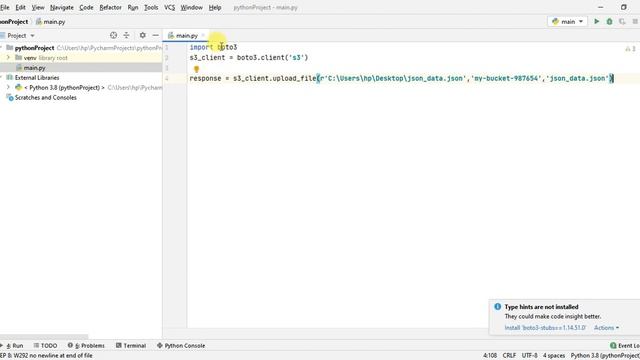Image resolution: width=640 pixels, height=360 pixels.
Task: Click 4 spaces indent setting
Action: (554, 356)
